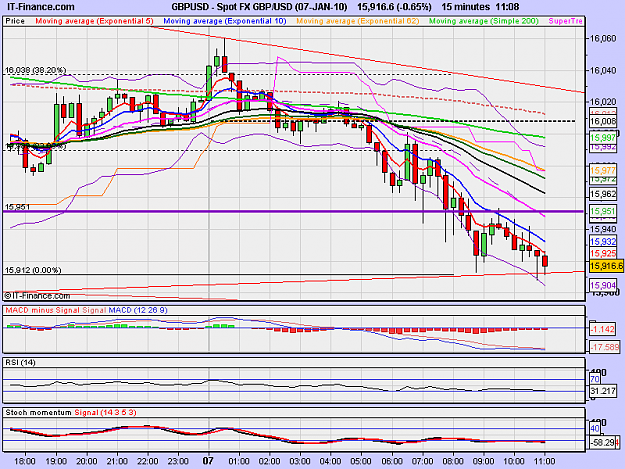Click the 'MACD minus Signal' legend text
The width and height of the screenshot is (625, 469).
tap(43, 310)
